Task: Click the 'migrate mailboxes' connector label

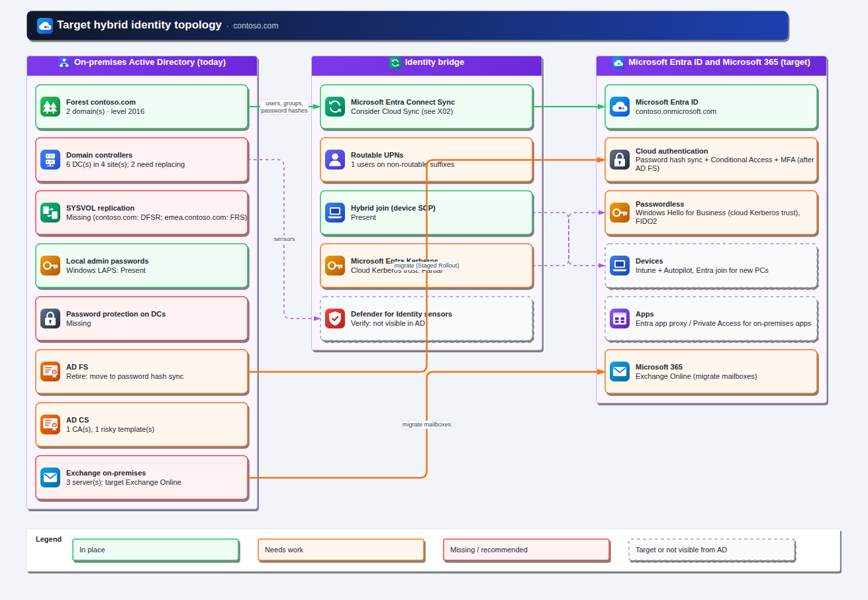Action: tap(426, 425)
